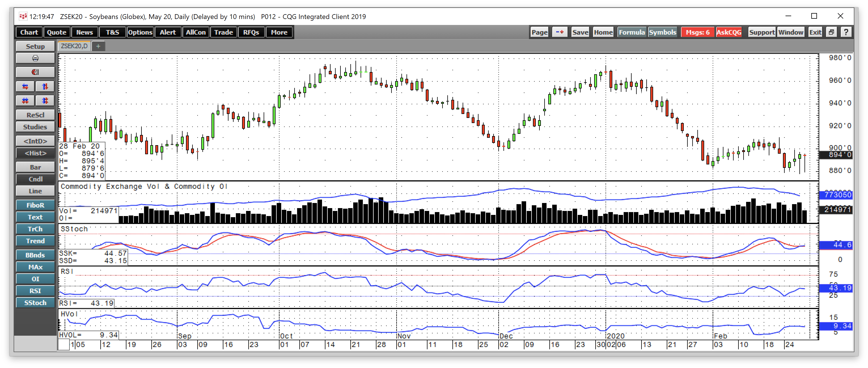
Task: Click the vertical compress arrows icon
Action: [45, 101]
